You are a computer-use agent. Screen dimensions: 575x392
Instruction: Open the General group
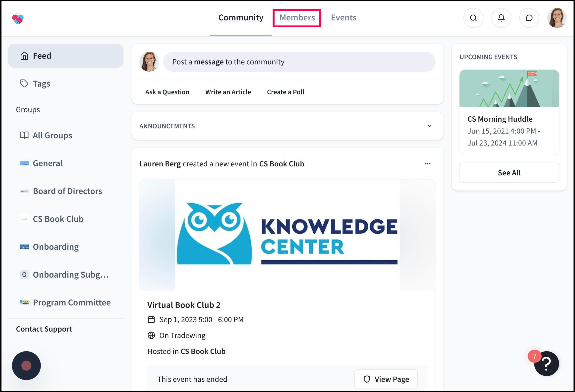click(x=66, y=163)
